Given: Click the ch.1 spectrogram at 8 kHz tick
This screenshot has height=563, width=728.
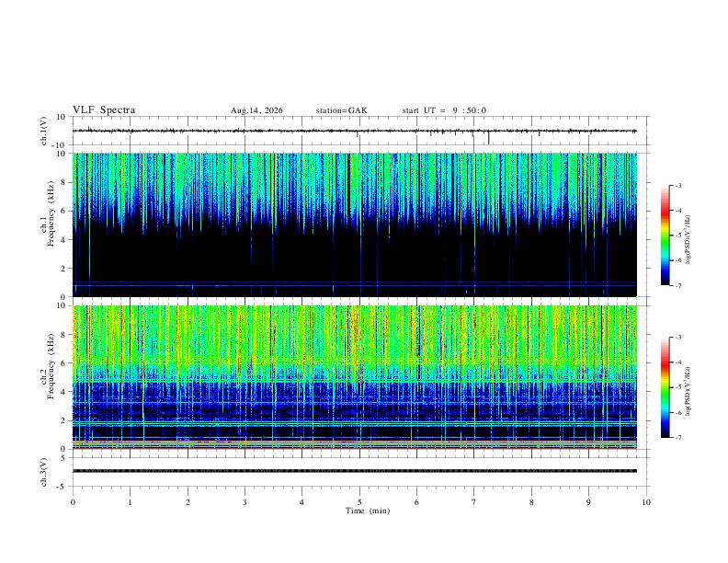Looking at the screenshot, I should click(x=63, y=182).
